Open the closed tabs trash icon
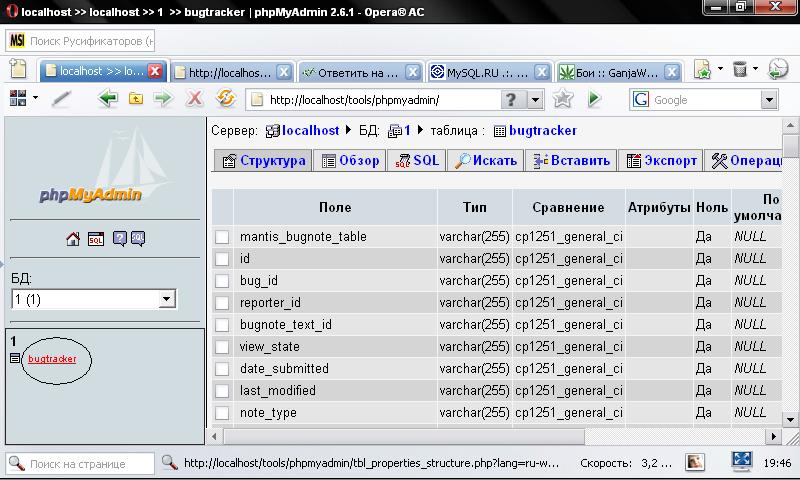The width and height of the screenshot is (800, 480). coord(740,69)
